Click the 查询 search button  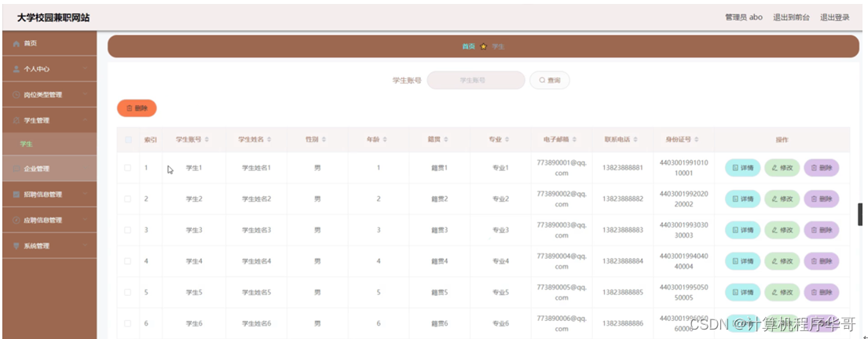(x=550, y=80)
